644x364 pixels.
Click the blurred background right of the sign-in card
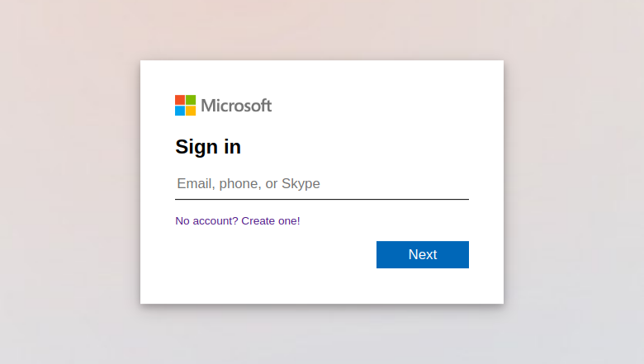(574, 182)
